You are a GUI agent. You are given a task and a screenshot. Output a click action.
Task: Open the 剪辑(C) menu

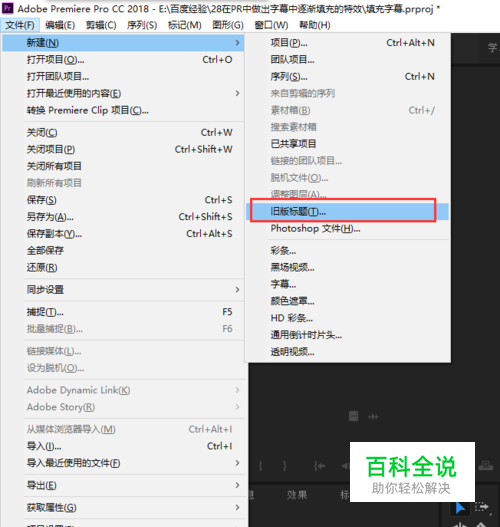101,25
